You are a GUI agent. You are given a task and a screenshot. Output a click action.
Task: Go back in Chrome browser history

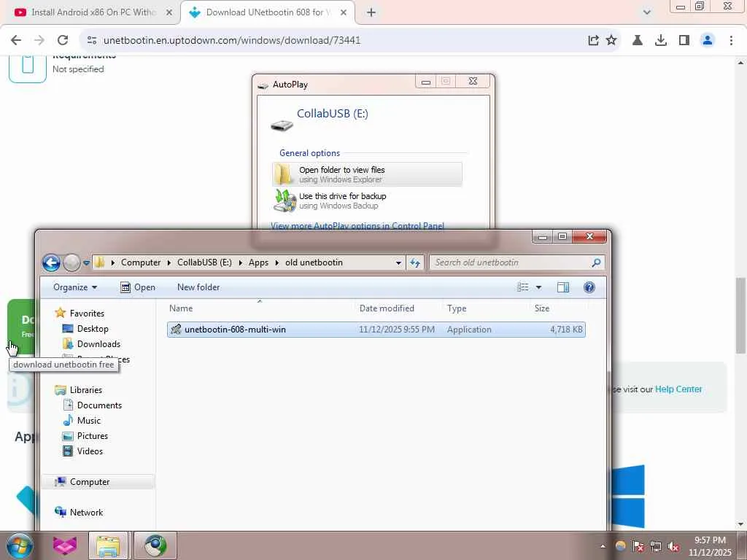[16, 41]
